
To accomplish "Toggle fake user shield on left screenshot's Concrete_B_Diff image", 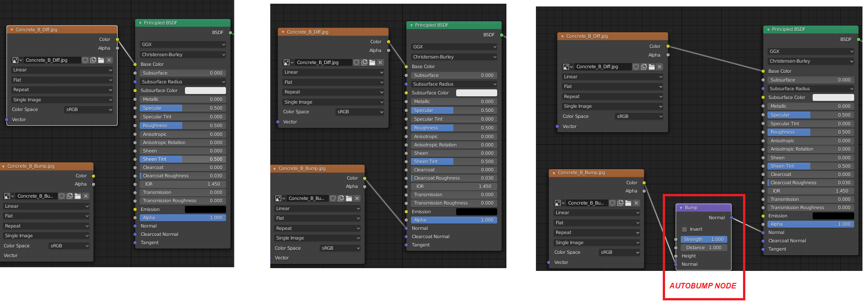I will click(x=85, y=60).
